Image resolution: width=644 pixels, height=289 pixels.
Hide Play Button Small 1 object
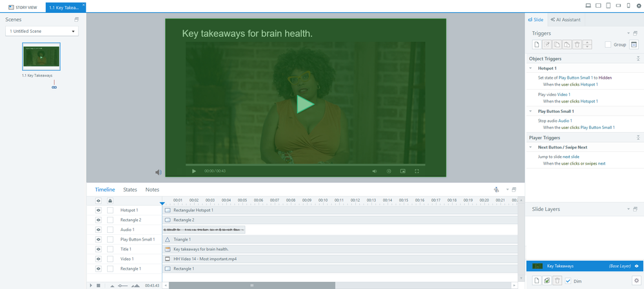98,239
